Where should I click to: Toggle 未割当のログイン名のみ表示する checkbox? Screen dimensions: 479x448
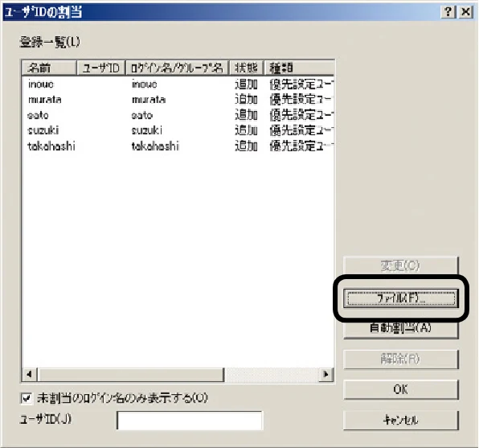pos(27,398)
